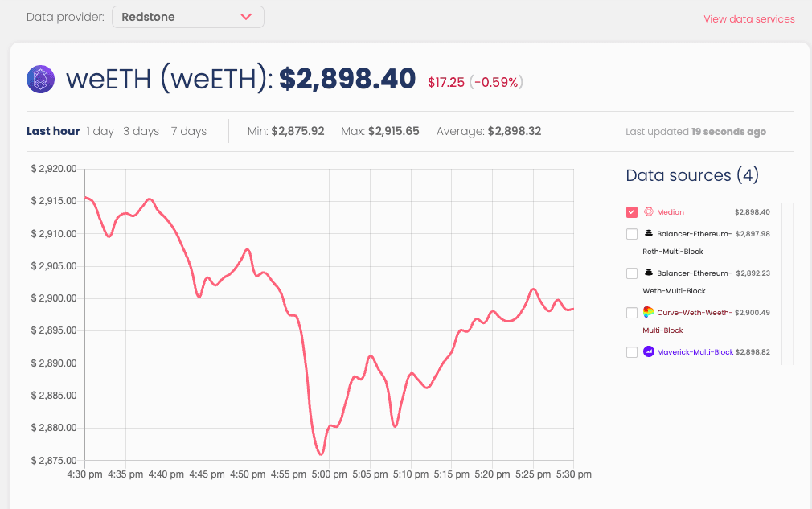Uncheck the Median data source checkbox
Screen dimensions: 812x509
(x=632, y=212)
